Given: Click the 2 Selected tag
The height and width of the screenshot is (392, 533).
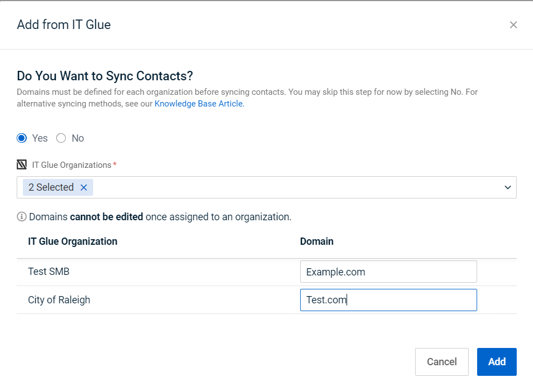Looking at the screenshot, I should point(51,187).
